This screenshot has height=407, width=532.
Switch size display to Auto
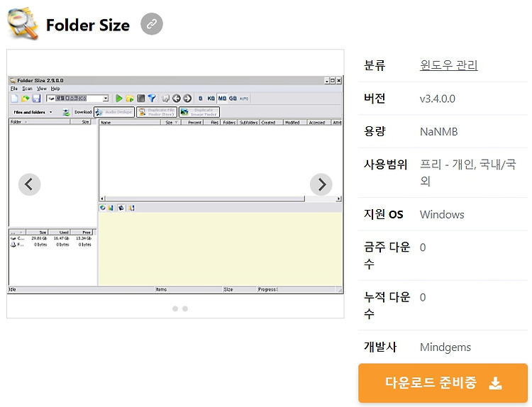click(244, 99)
